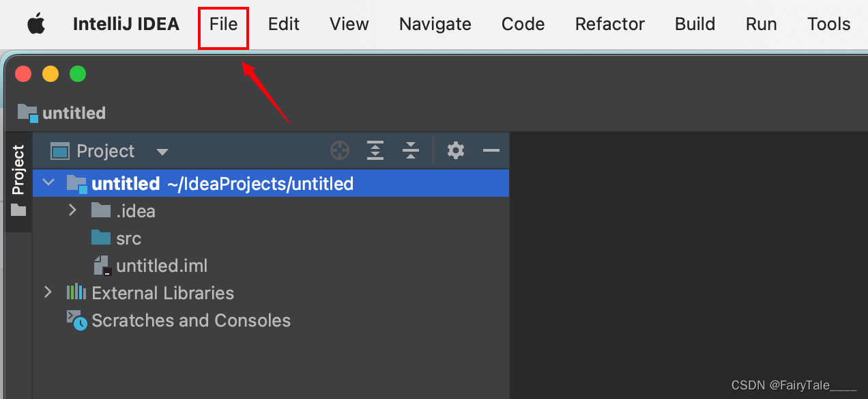Open the Project view mode dropdown

click(x=162, y=151)
